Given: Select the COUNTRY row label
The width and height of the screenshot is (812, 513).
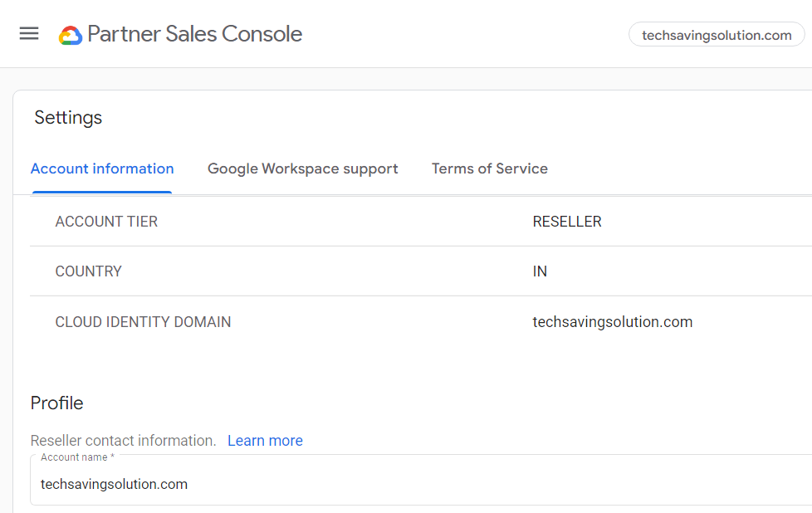Looking at the screenshot, I should 89,271.
